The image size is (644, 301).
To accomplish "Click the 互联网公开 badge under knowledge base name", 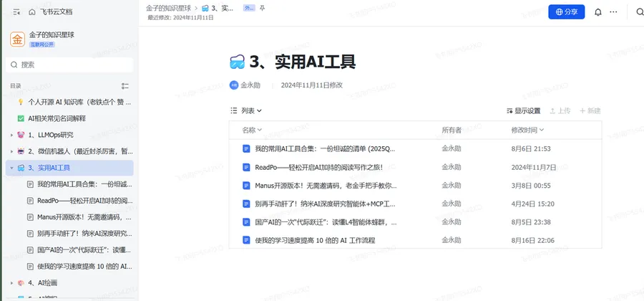I will tap(42, 44).
